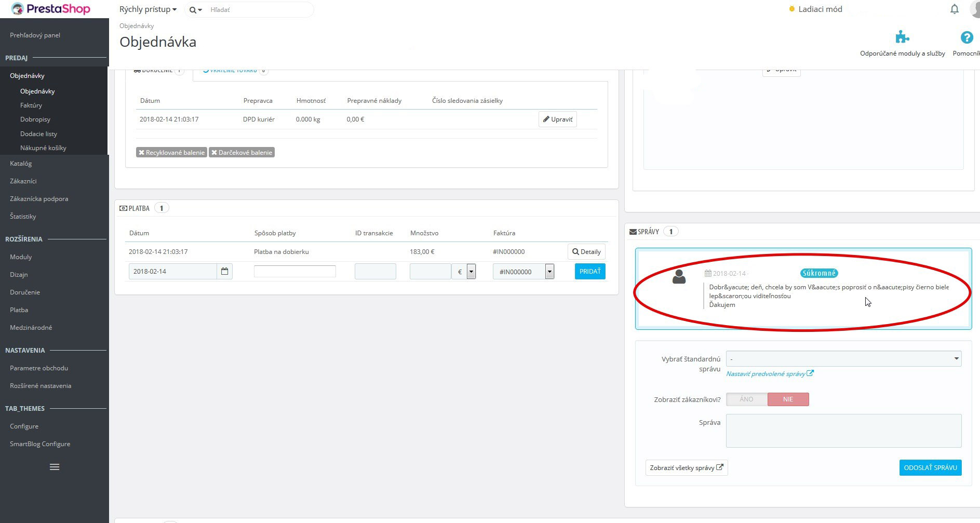Open the Dobropisy submenu item

[35, 119]
